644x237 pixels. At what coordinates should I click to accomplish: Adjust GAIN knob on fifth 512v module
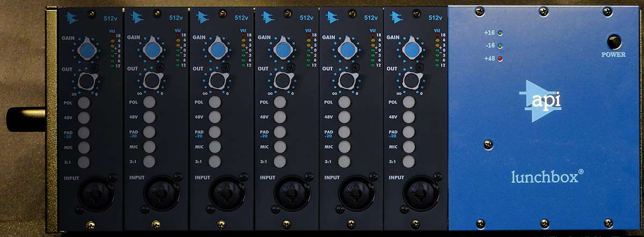point(347,50)
